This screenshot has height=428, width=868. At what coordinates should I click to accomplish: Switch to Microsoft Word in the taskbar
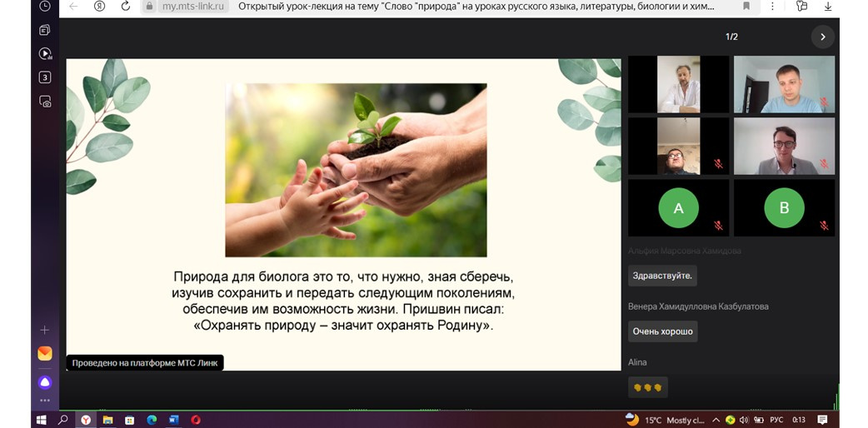tap(174, 420)
